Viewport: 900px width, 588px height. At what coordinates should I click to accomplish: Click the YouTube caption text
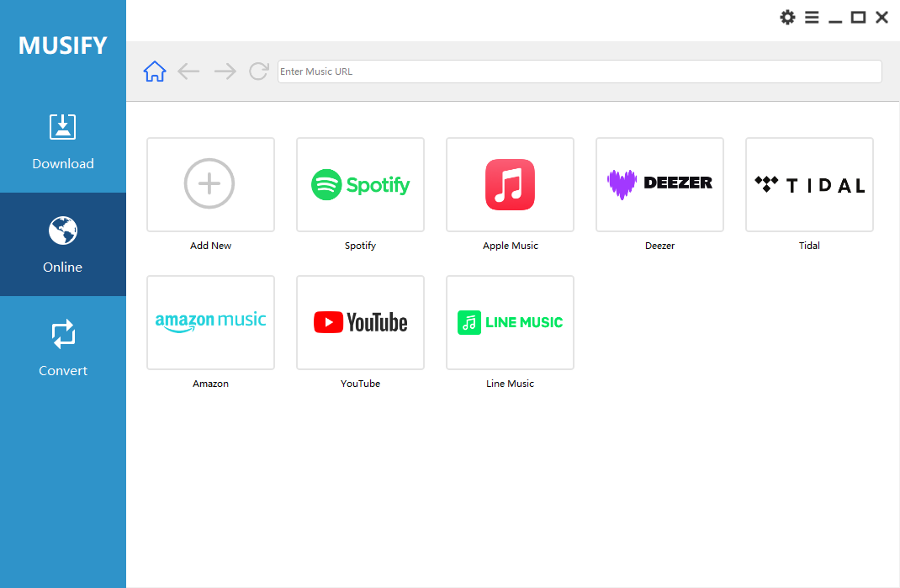361,383
